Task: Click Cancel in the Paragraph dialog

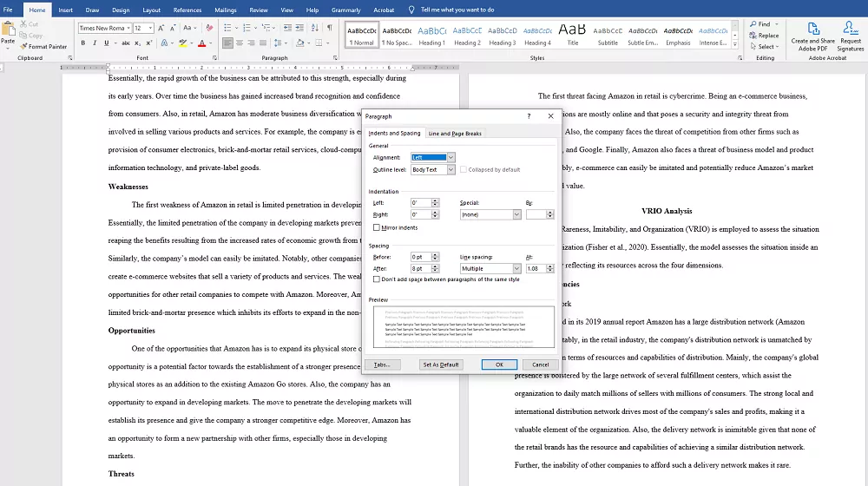Action: click(x=540, y=364)
